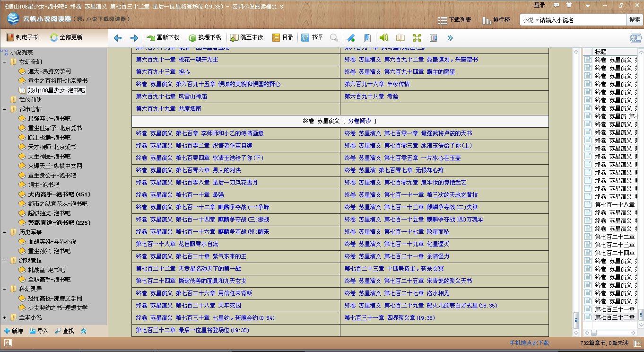The height and width of the screenshot is (352, 644).
Task: Open chapter 第七百三十二章 最后一位星将登场位 link
Action: 192,330
